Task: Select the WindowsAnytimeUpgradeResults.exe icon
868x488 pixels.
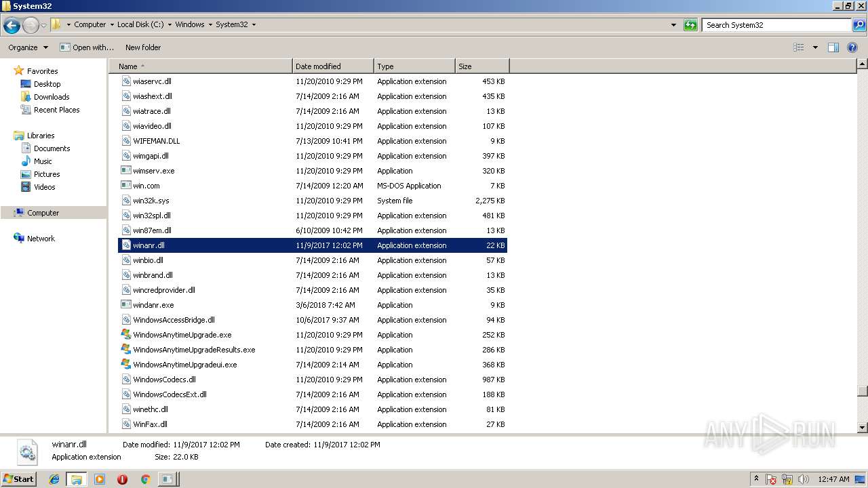Action: 126,350
